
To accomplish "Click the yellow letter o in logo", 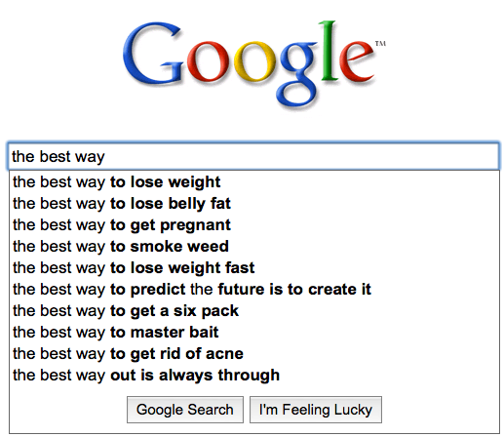I will pos(255,61).
